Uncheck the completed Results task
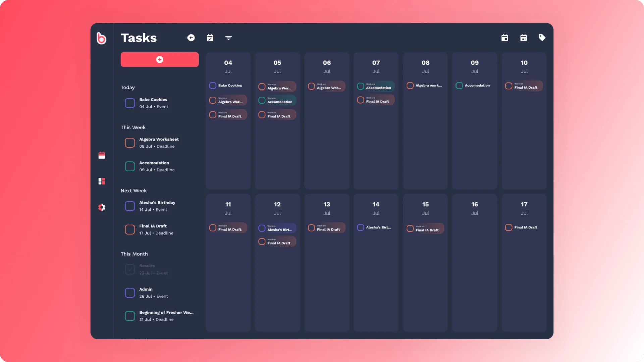 [x=130, y=269]
